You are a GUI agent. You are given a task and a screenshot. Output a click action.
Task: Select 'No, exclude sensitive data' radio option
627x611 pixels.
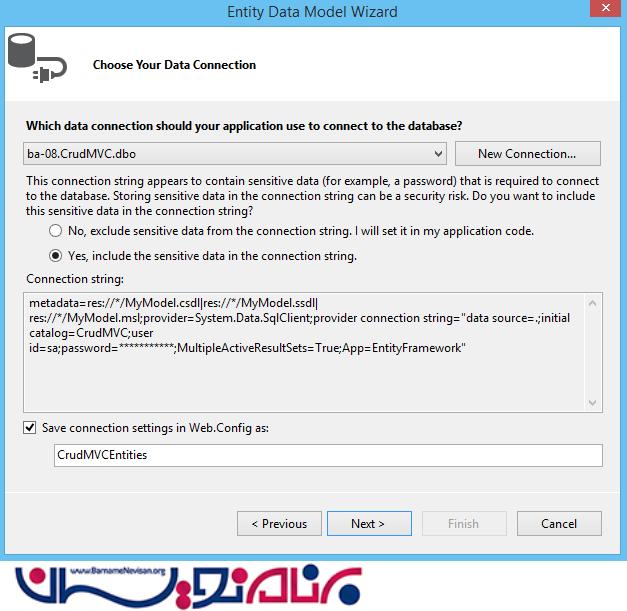pos(55,231)
